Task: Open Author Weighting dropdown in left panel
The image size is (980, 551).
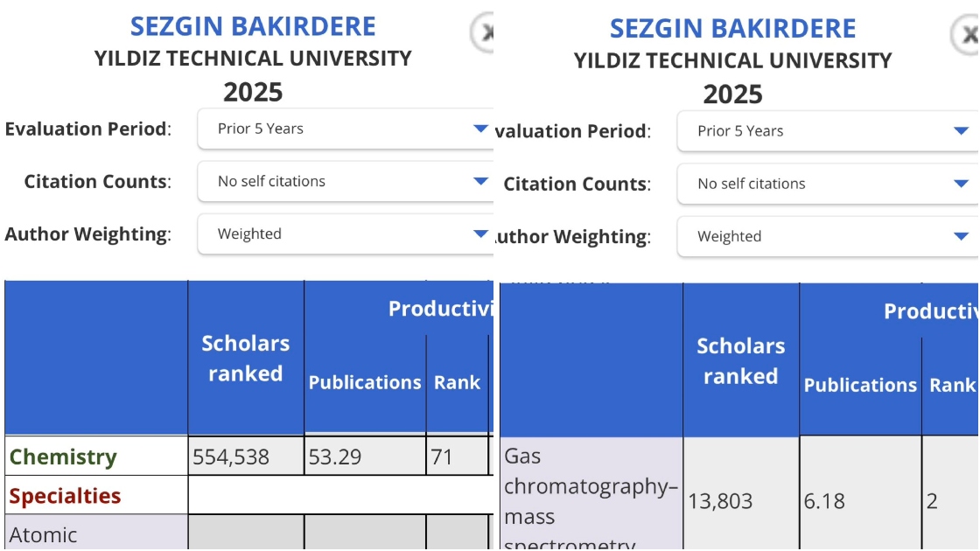Action: 346,234
